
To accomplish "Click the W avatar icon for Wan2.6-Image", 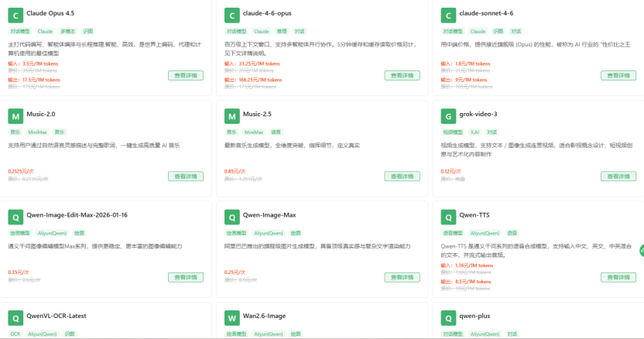I will (x=231, y=317).
